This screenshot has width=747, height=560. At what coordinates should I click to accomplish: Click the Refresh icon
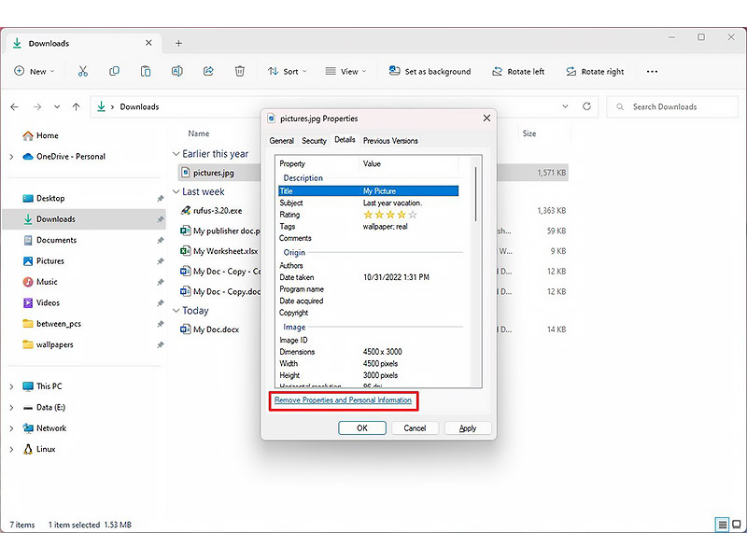pos(587,106)
